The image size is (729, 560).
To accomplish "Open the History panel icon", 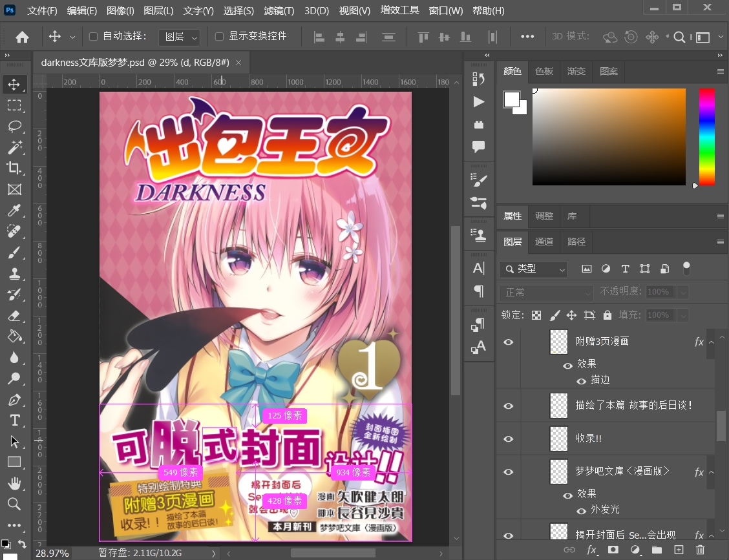I will pyautogui.click(x=478, y=79).
